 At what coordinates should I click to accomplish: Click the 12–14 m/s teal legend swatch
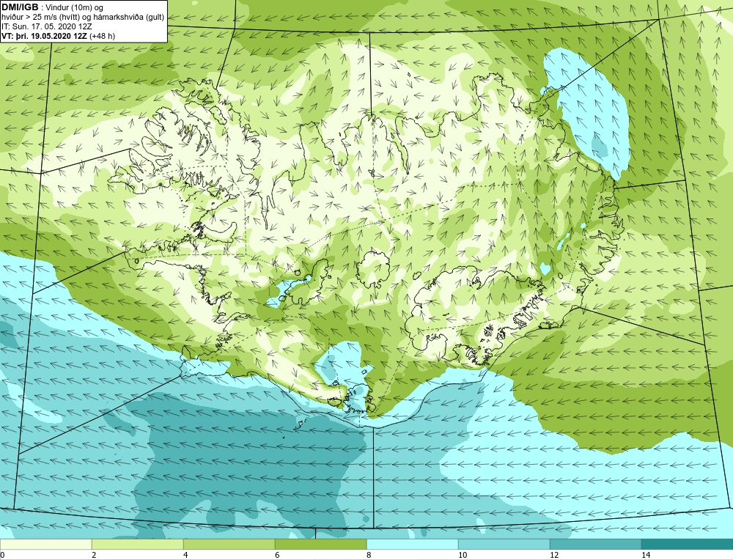tap(595, 544)
